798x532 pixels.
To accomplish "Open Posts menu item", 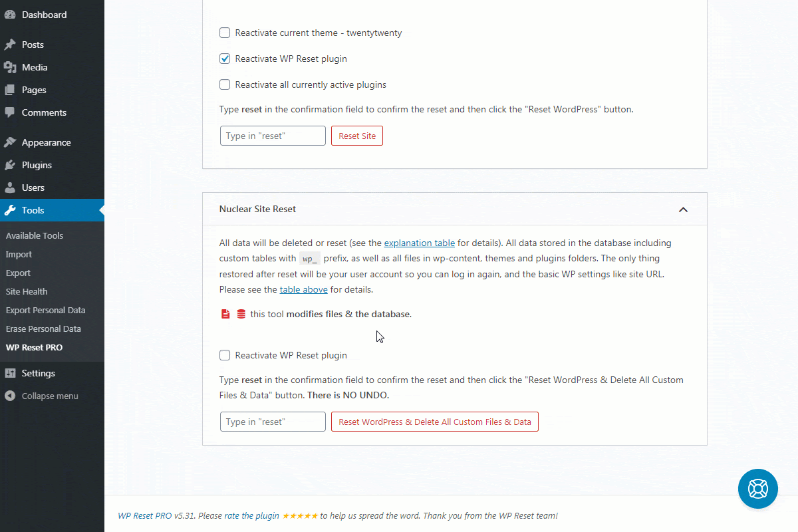I will tap(52, 45).
